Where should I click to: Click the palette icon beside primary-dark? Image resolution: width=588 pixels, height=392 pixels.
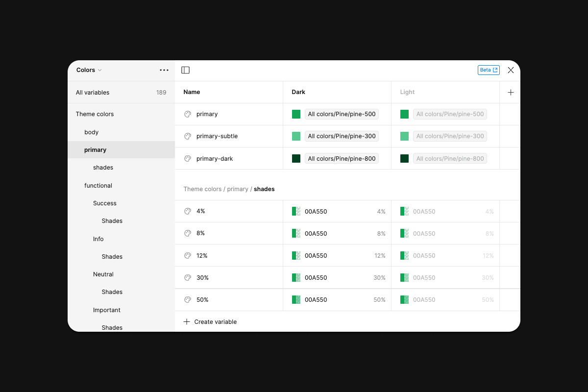point(187,159)
